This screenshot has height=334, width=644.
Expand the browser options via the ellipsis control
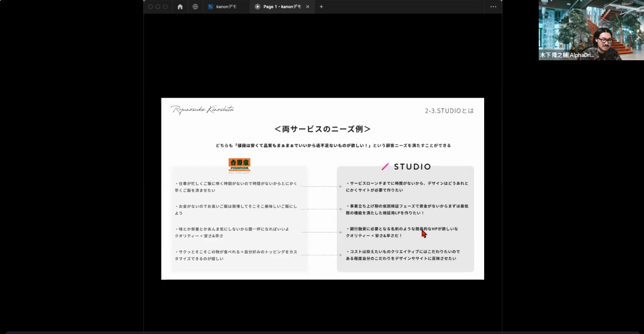[x=493, y=7]
